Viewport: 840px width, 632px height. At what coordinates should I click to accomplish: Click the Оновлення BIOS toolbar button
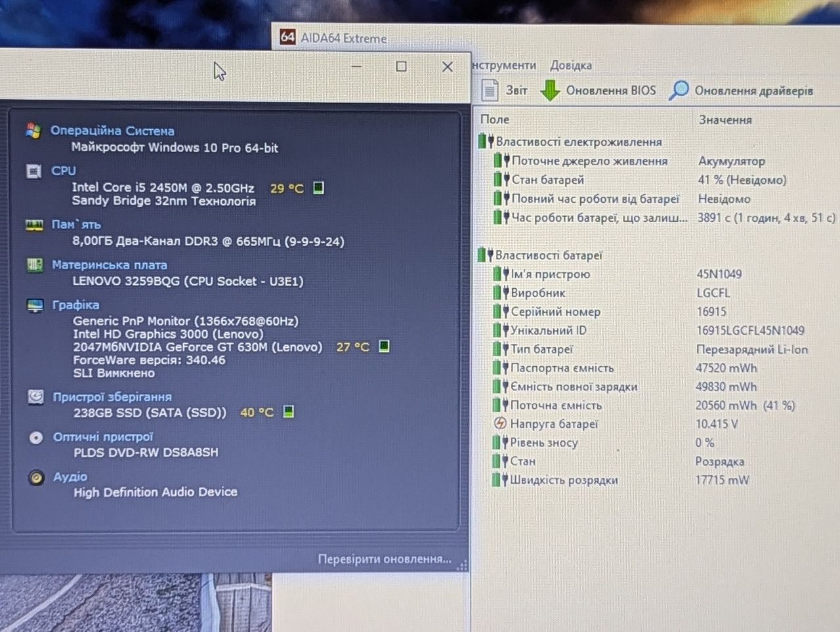tap(598, 91)
